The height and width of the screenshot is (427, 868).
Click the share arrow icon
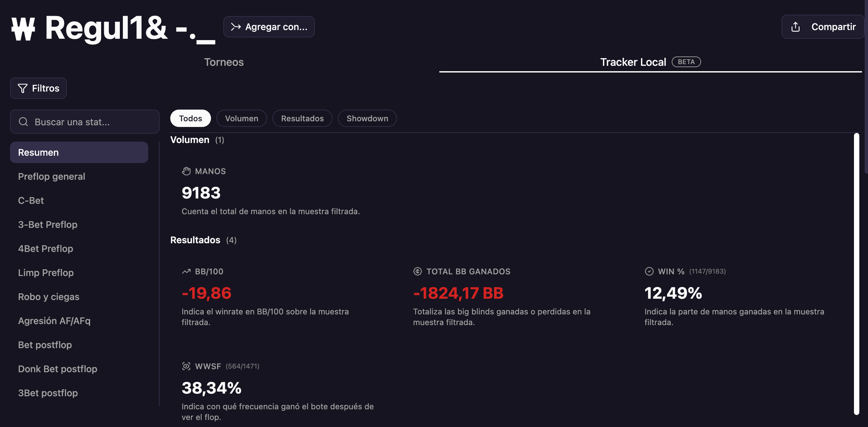pyautogui.click(x=796, y=27)
